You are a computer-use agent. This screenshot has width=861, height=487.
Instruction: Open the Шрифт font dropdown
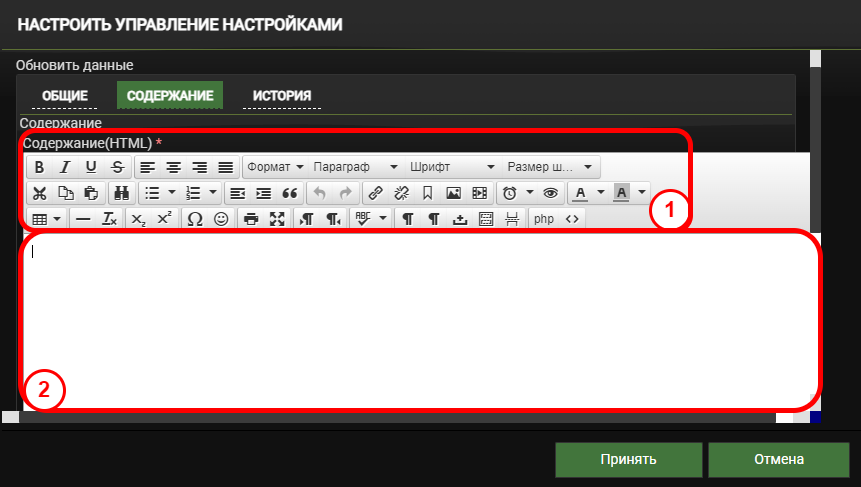click(x=452, y=167)
